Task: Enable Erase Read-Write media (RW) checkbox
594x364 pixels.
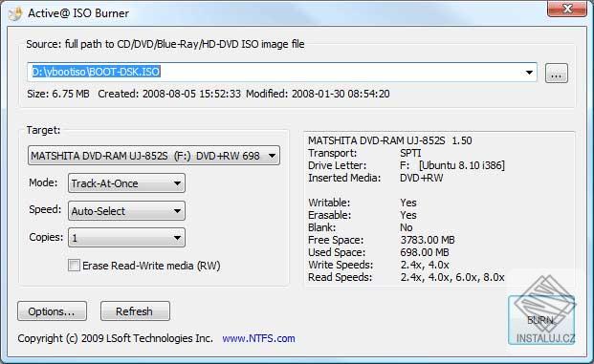Action: [74, 266]
